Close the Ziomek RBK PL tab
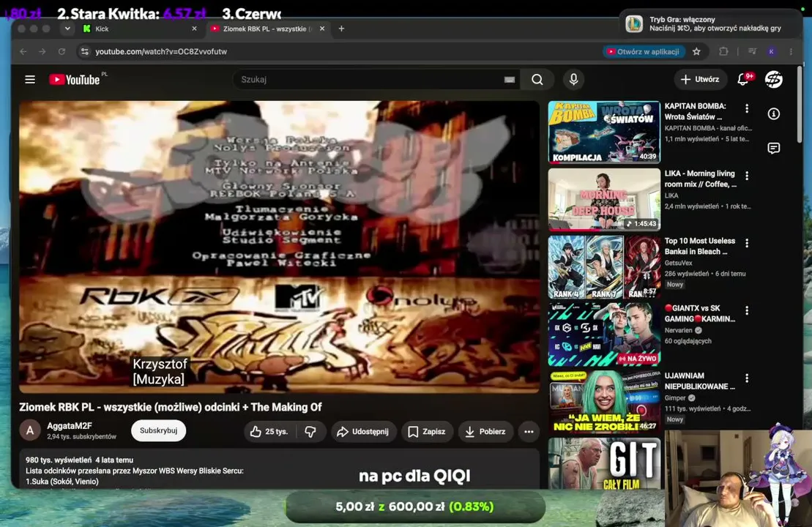 (x=322, y=29)
